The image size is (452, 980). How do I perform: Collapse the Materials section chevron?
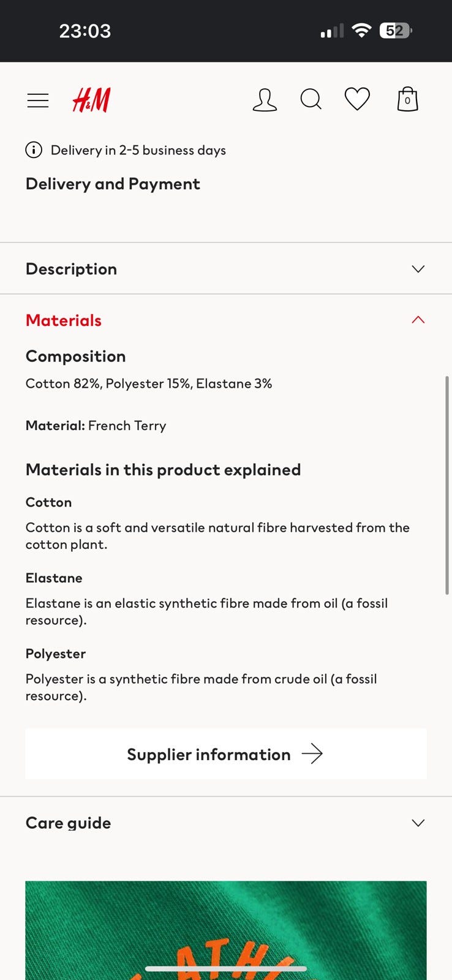pyautogui.click(x=418, y=320)
